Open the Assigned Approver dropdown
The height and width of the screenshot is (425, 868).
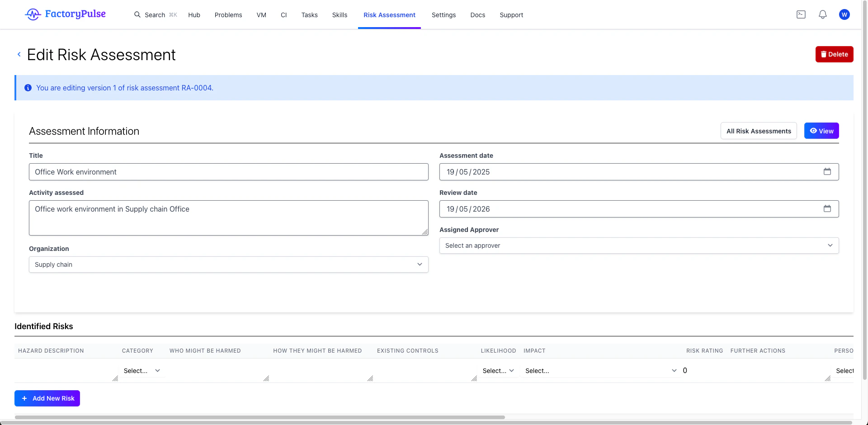pyautogui.click(x=639, y=246)
